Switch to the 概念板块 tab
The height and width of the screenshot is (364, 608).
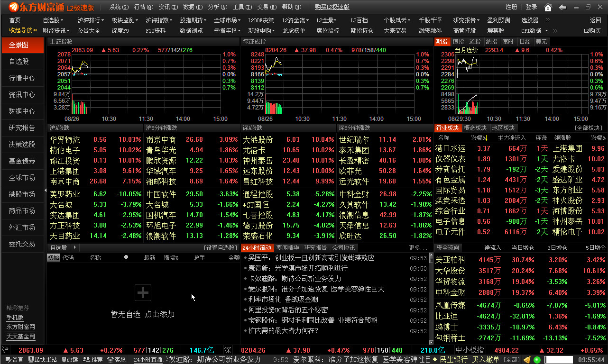(475, 128)
